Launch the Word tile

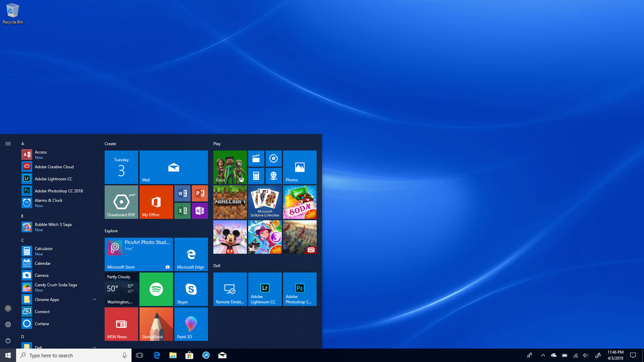(182, 193)
